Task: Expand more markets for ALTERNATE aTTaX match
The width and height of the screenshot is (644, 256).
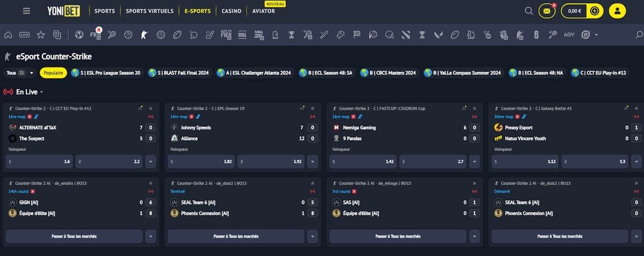Action: 151,161
